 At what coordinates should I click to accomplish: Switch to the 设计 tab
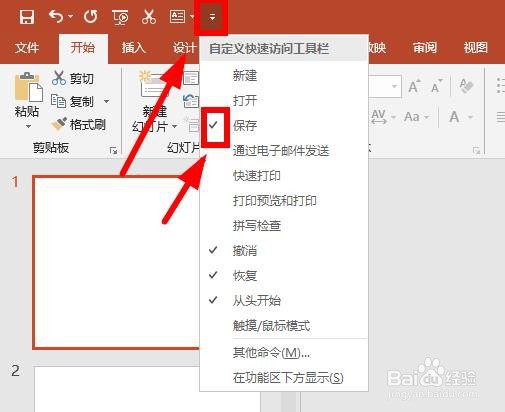tap(184, 48)
